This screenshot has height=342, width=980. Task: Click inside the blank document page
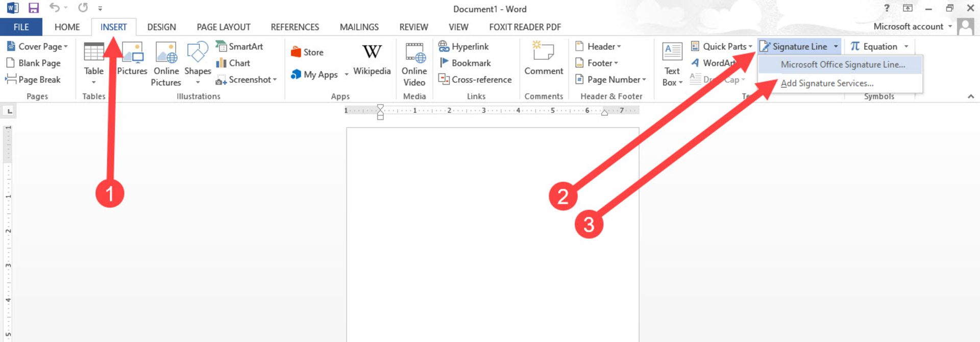(493, 235)
